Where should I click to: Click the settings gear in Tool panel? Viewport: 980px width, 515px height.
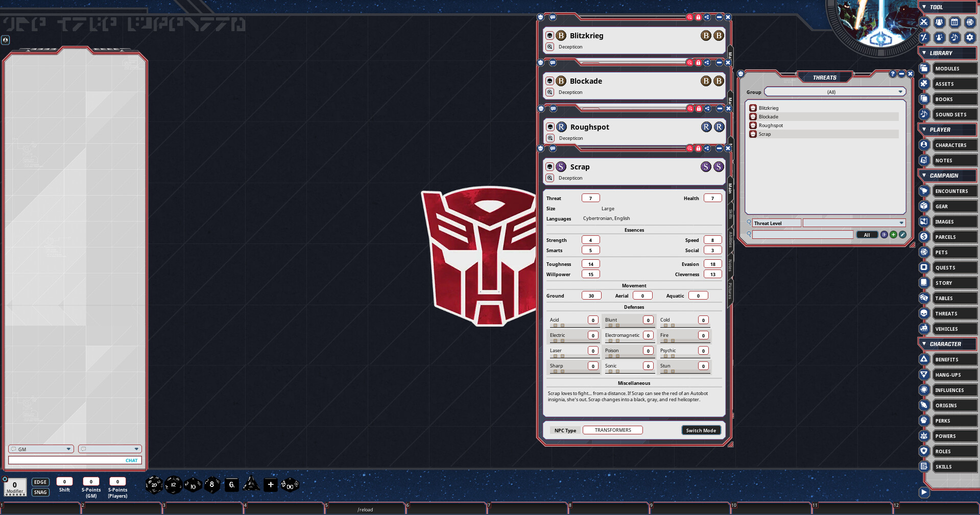(x=970, y=37)
